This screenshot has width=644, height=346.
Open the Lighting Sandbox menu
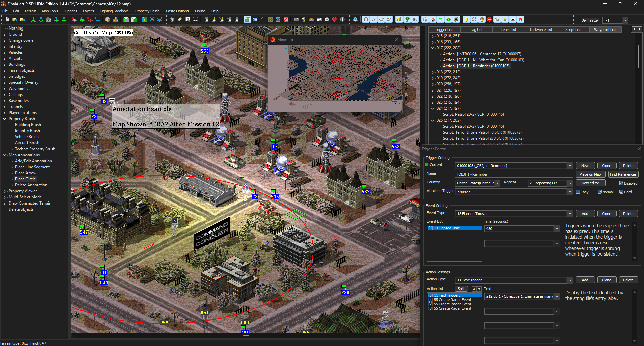pos(114,11)
